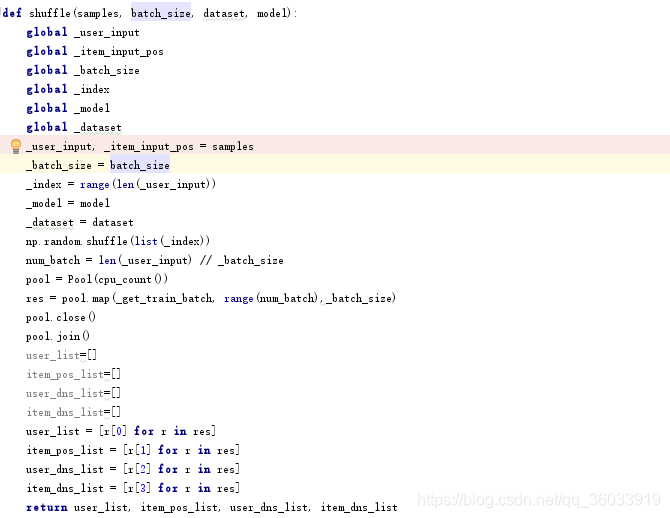Click the 'global _batch_size' line

click(x=83, y=70)
